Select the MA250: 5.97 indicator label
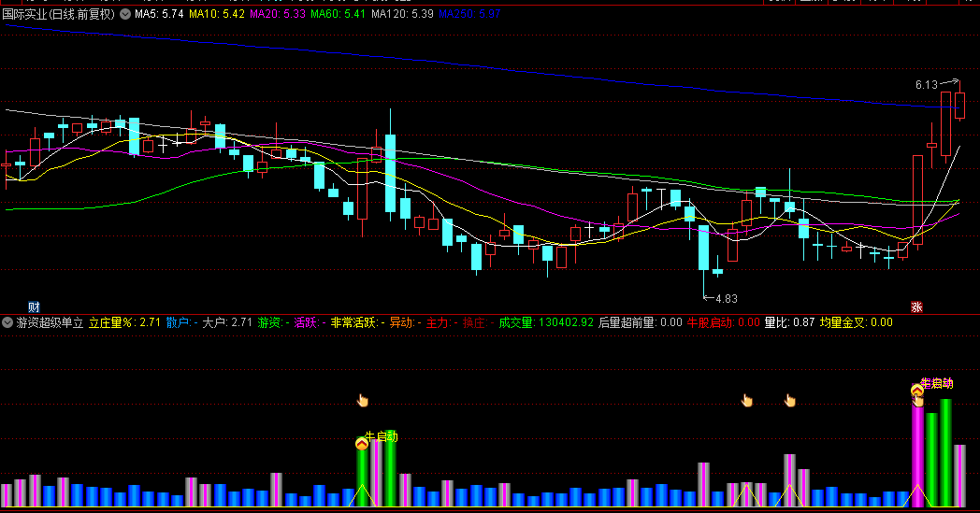 coord(469,14)
